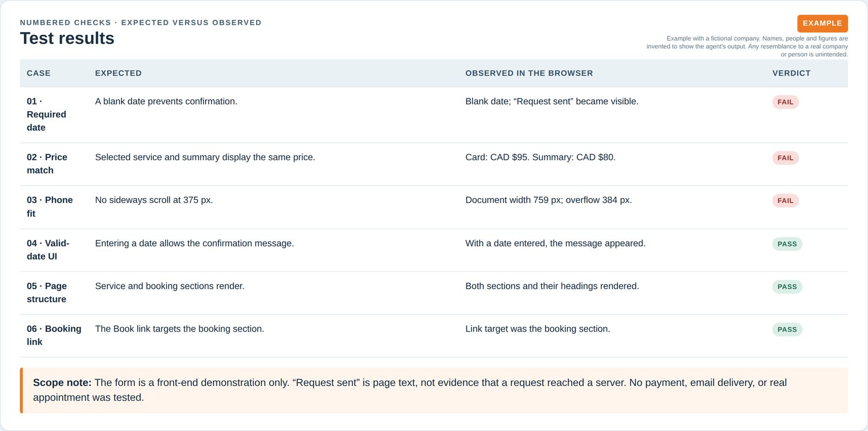
Task: Click "Entering a date allows the confirmation message."
Action: (194, 244)
